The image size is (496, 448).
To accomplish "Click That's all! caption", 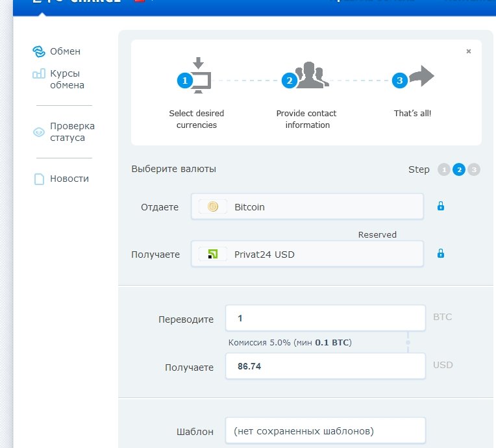I will [x=412, y=114].
